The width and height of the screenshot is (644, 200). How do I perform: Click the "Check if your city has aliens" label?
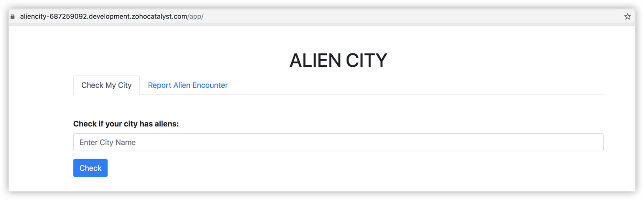(x=126, y=124)
